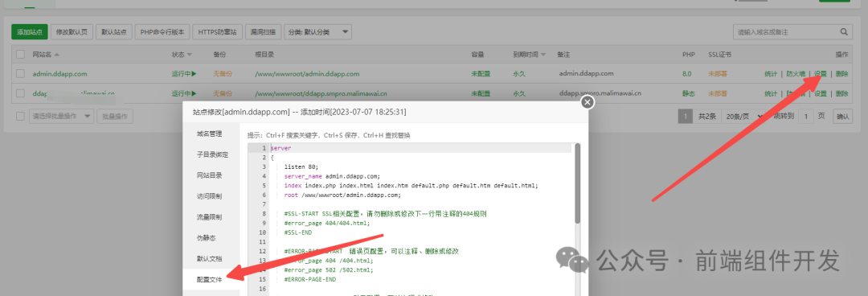Click the search magnifier icon

point(844,32)
